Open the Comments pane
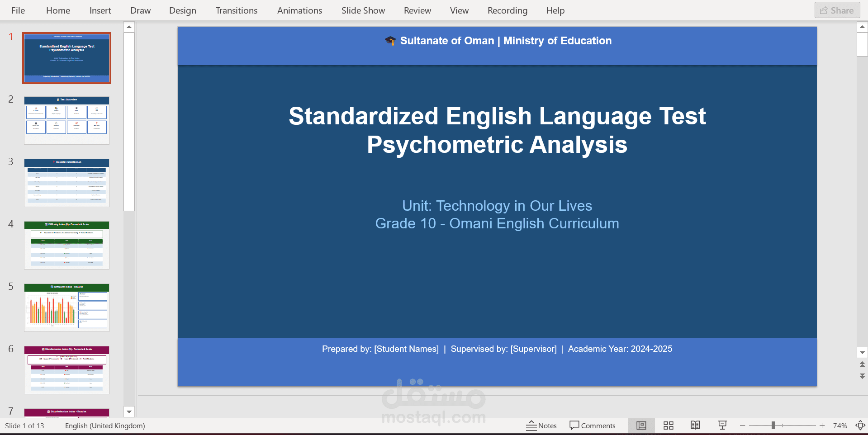This screenshot has width=868, height=435. (593, 425)
